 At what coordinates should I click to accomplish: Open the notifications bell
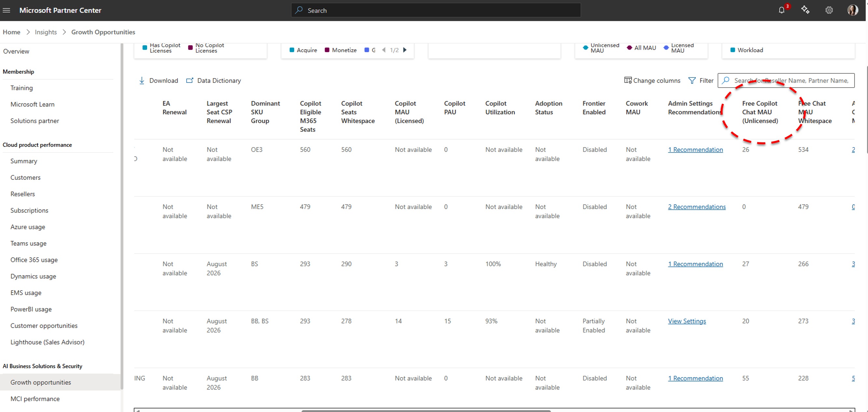[782, 10]
